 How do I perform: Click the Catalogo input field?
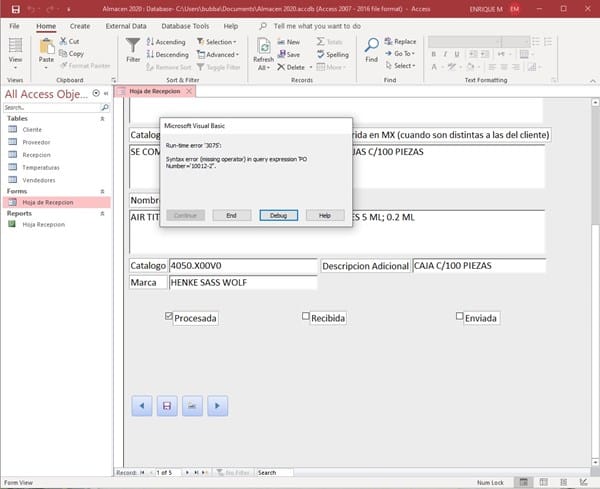pyautogui.click(x=243, y=266)
